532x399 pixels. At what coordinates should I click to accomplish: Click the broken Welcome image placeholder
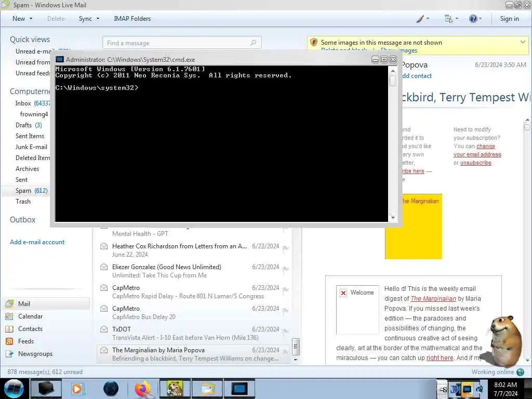point(357,310)
